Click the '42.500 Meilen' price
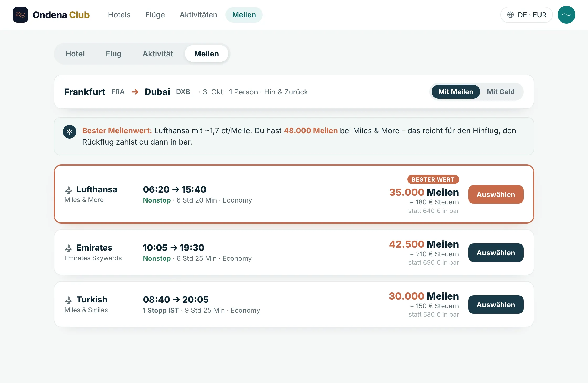The width and height of the screenshot is (588, 383). (424, 244)
